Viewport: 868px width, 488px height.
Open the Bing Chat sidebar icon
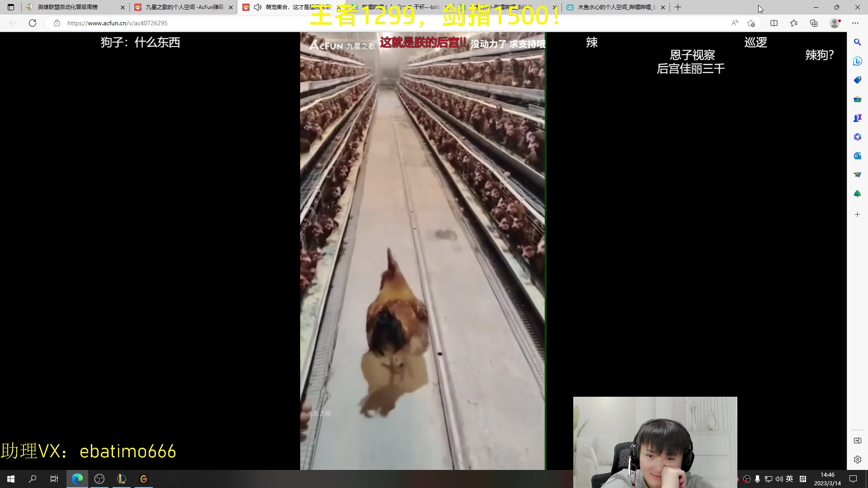point(857,61)
